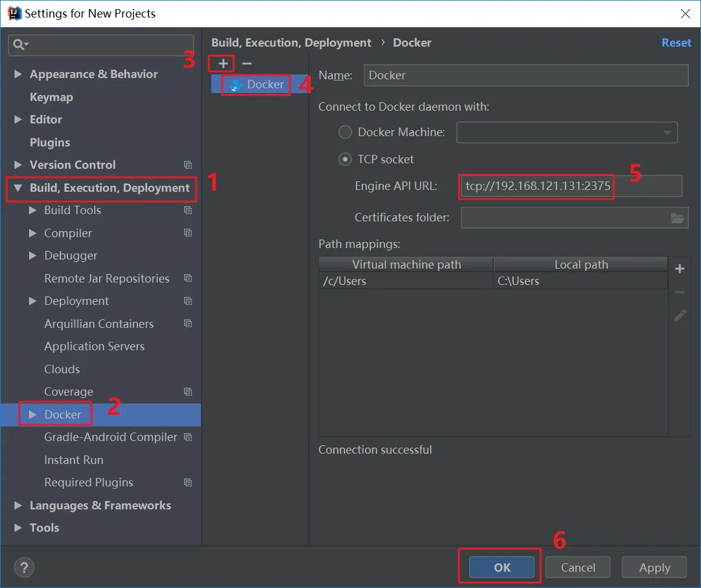Open Clouds settings page
The height and width of the screenshot is (588, 701).
[x=62, y=369]
